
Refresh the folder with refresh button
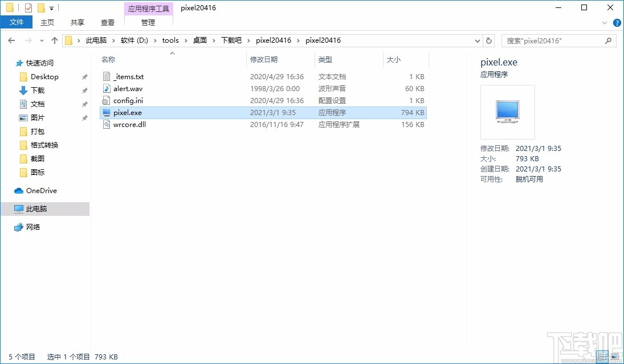click(x=489, y=40)
